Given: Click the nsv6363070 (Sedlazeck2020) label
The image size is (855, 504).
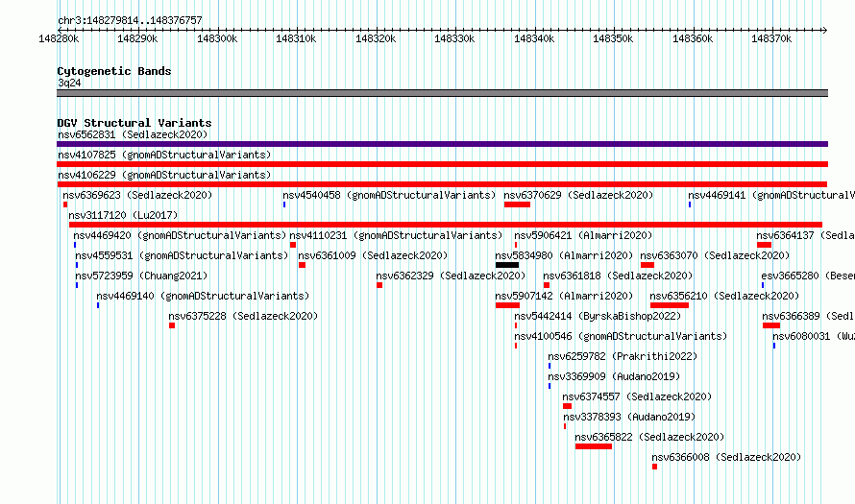Looking at the screenshot, I should tap(715, 255).
